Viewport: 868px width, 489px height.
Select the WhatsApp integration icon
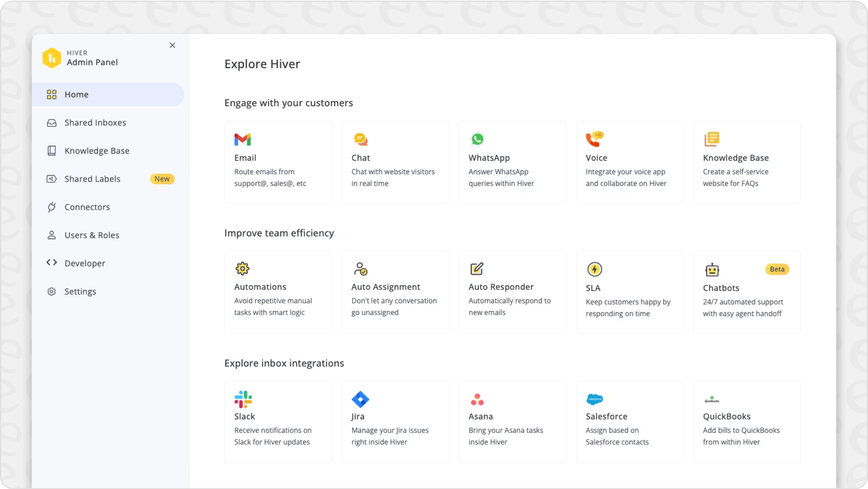coord(477,139)
